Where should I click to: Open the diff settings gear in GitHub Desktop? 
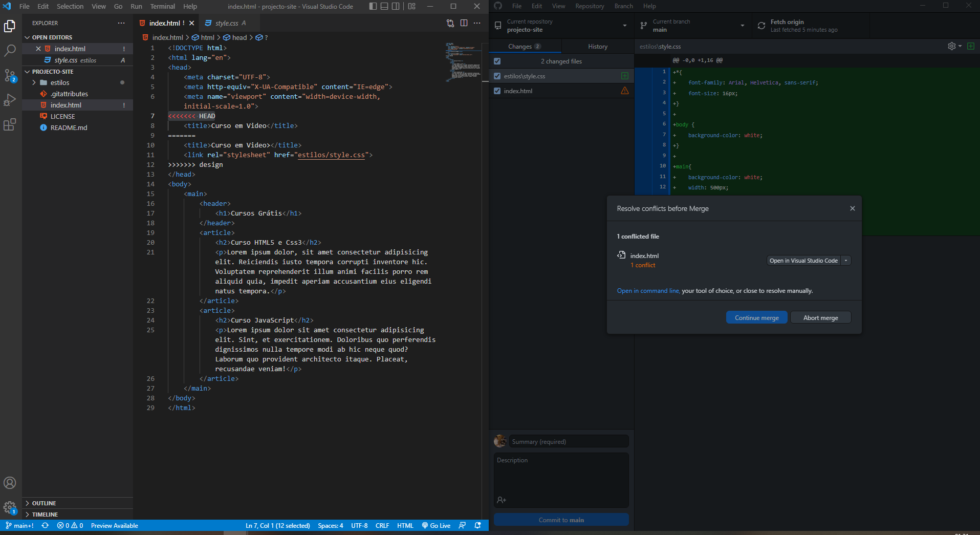(x=952, y=46)
